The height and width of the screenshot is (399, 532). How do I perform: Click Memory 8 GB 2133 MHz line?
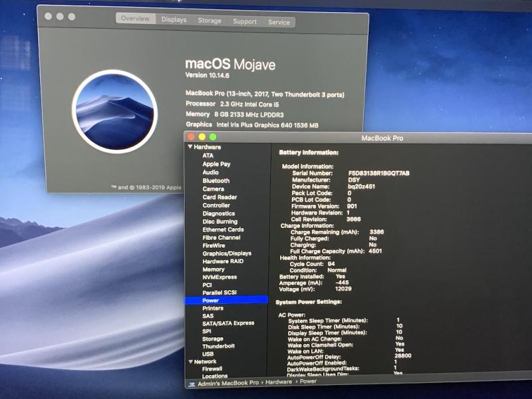(235, 114)
